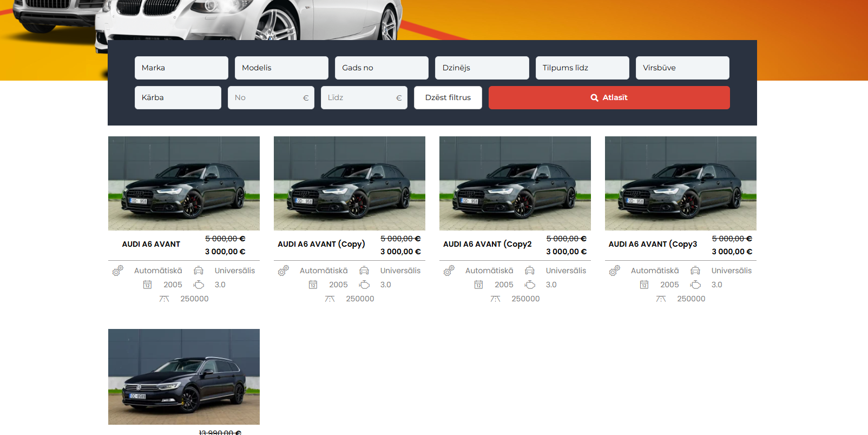Viewport: 868px width, 435px height.
Task: Expand the Modelis dropdown
Action: tap(281, 68)
